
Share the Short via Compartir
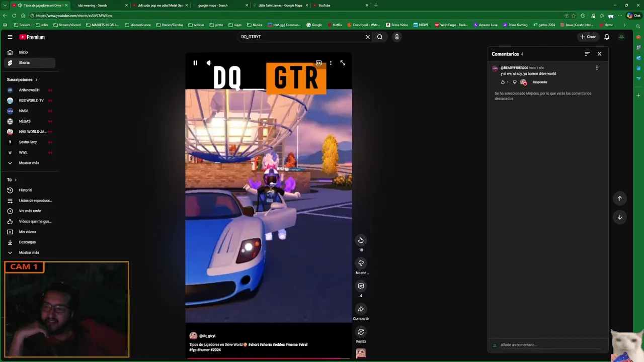(x=361, y=309)
